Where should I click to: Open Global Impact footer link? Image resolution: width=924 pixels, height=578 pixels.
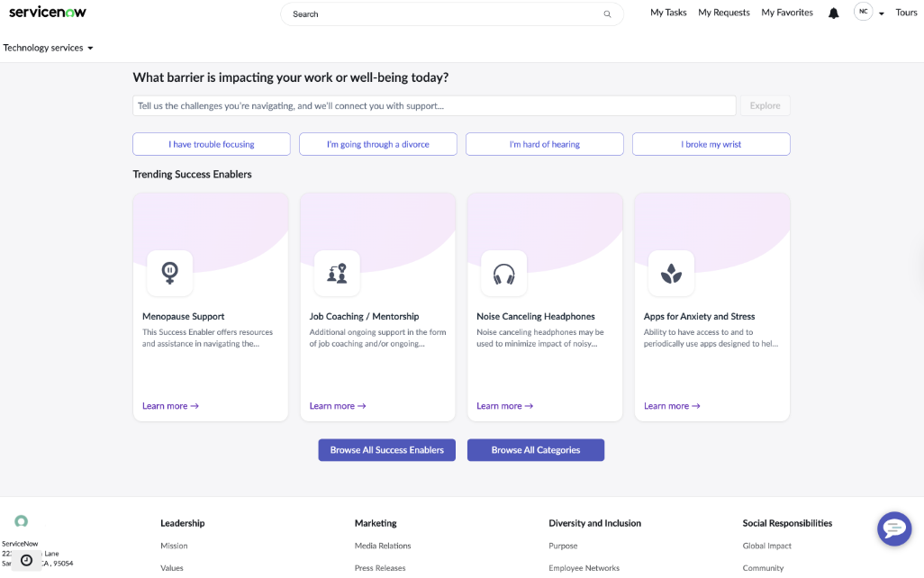tap(766, 546)
